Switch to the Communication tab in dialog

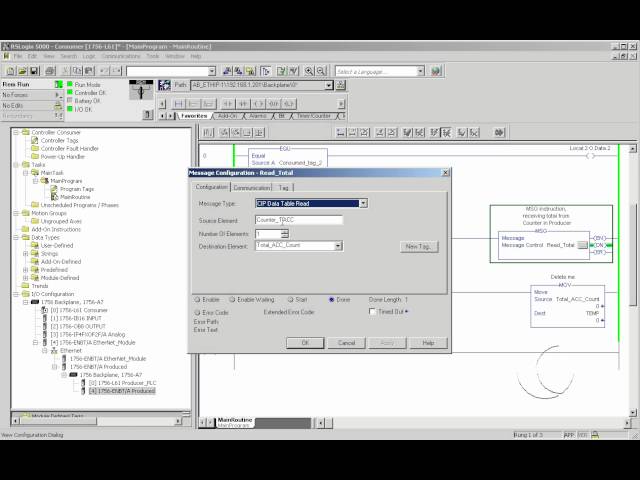[x=251, y=188]
